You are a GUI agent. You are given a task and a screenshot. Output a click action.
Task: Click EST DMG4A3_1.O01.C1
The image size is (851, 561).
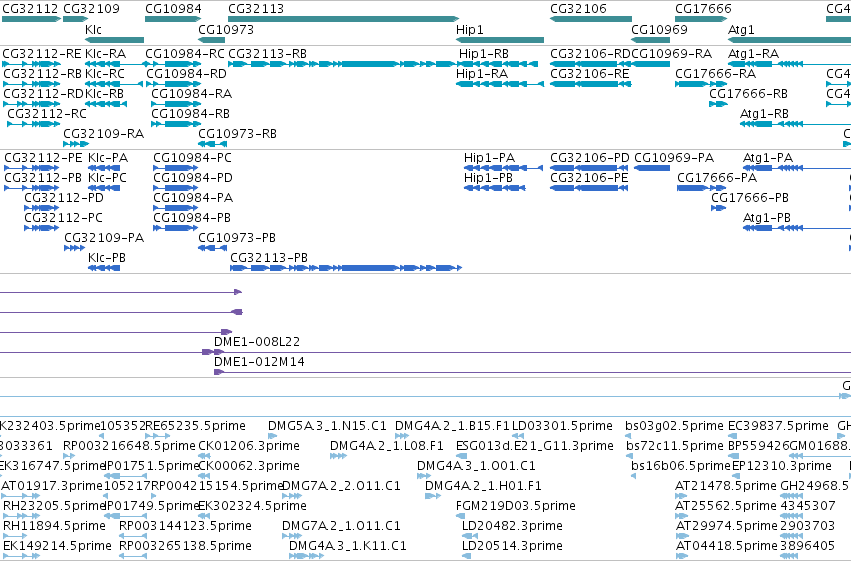point(476,466)
